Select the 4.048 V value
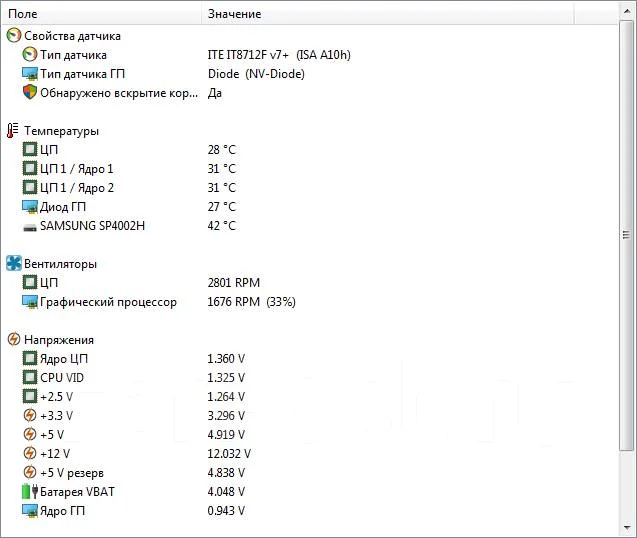This screenshot has height=538, width=637. 226,492
